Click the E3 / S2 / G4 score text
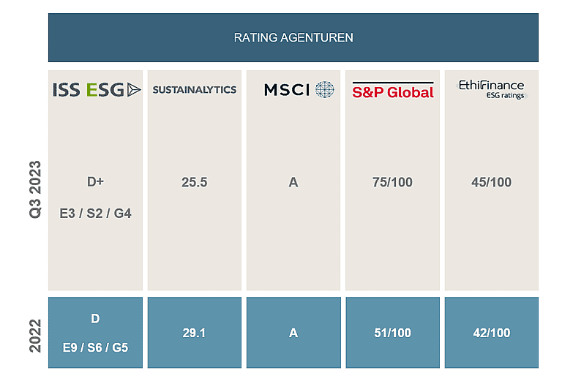The width and height of the screenshot is (562, 392). [95, 214]
